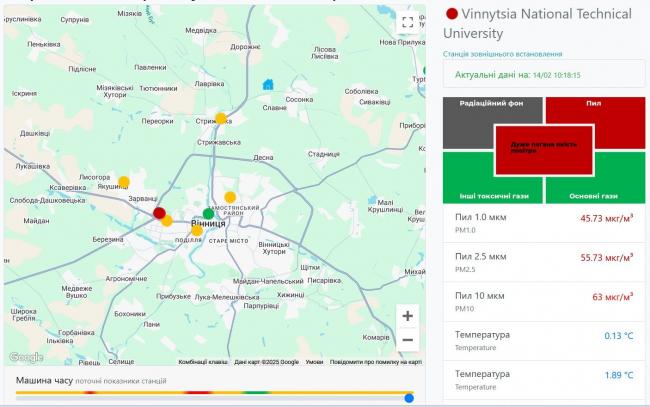Click the Пил 2.5 мкм row
650x407 pixels.
click(x=544, y=262)
